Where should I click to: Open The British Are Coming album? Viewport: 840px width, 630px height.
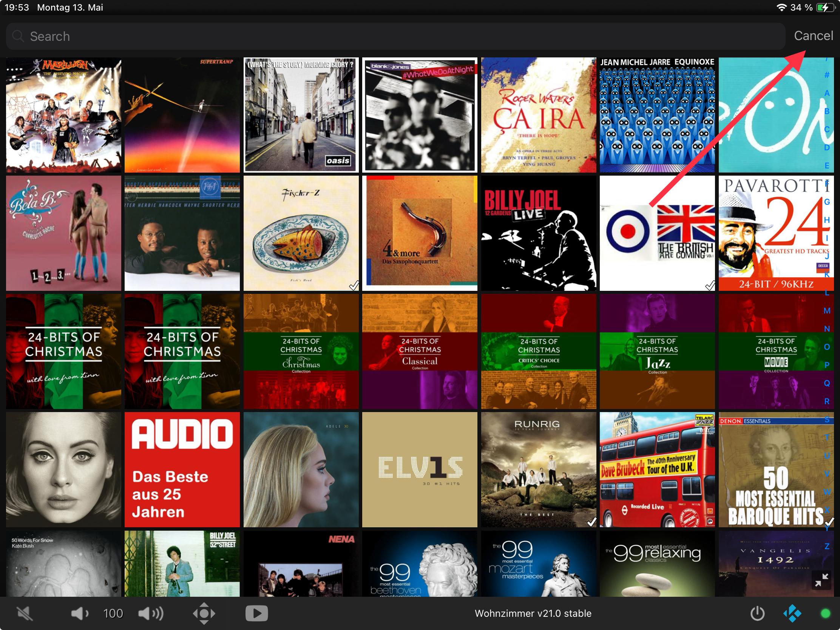[657, 233]
